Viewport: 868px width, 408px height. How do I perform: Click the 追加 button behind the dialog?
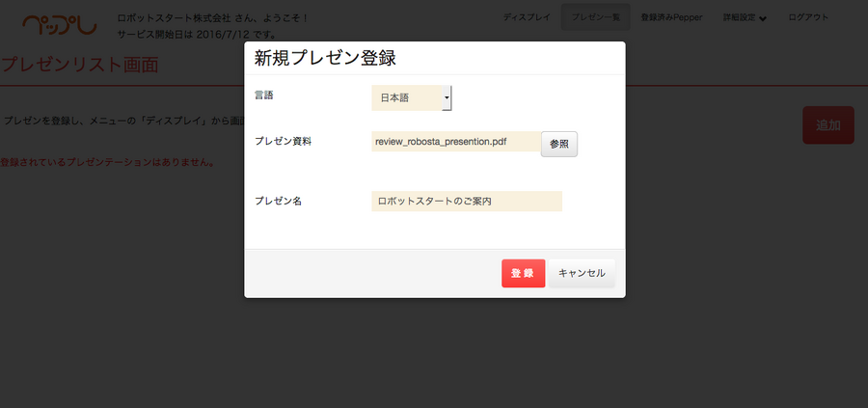[x=827, y=125]
